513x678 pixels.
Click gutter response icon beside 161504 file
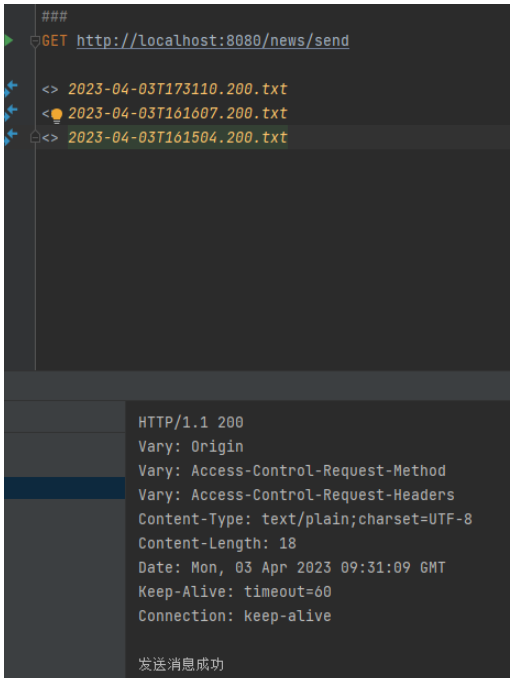pyautogui.click(x=10, y=137)
